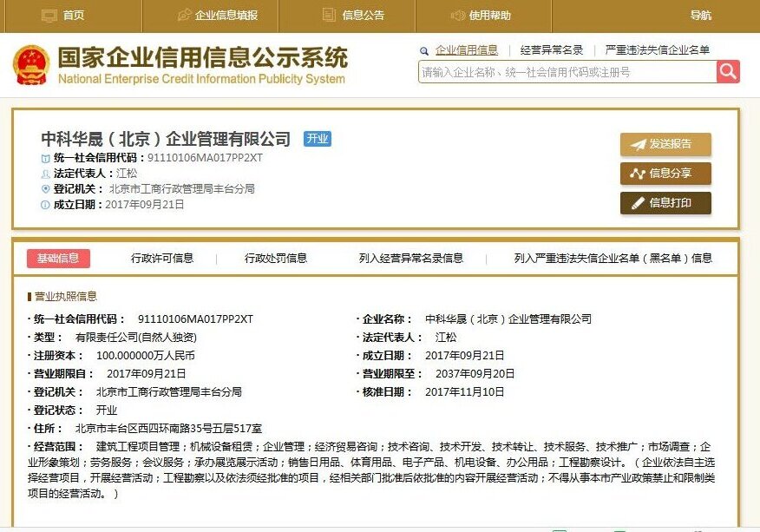Click the 营业期限至 value 2037年09月20日

point(475,374)
